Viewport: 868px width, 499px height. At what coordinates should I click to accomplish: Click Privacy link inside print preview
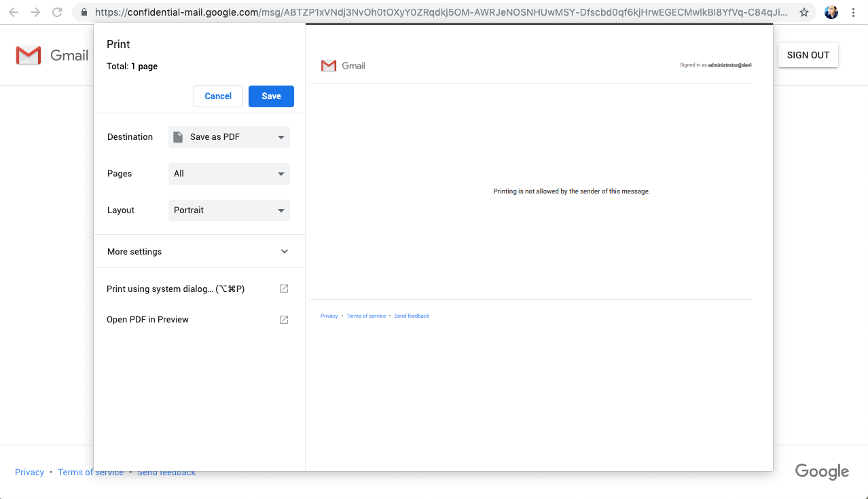(329, 316)
